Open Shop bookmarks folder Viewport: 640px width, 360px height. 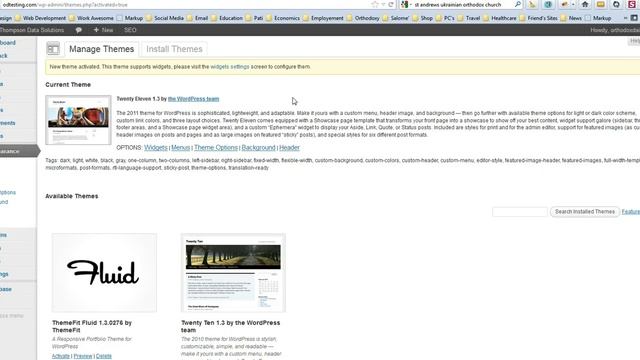click(x=422, y=18)
